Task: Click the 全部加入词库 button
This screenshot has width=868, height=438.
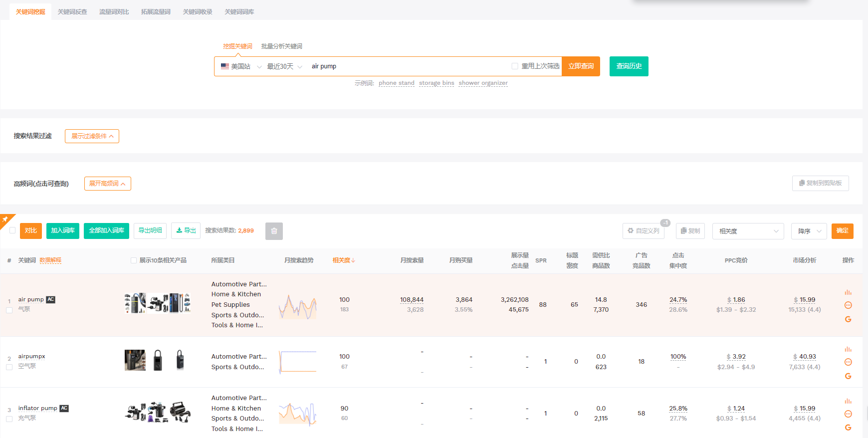Action: [106, 230]
